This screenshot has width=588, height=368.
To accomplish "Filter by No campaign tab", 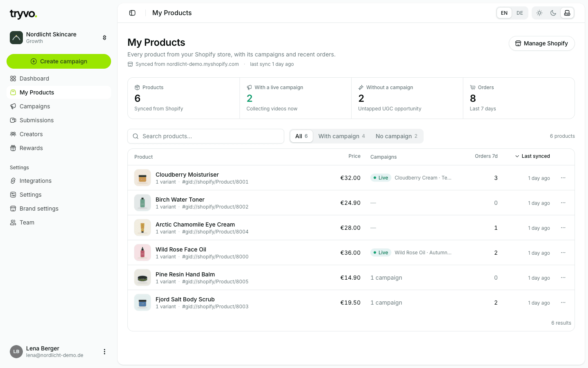I will [396, 136].
